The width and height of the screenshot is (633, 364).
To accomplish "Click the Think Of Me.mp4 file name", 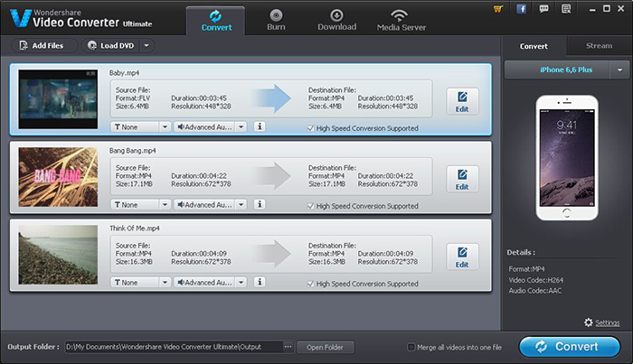I will coord(135,229).
